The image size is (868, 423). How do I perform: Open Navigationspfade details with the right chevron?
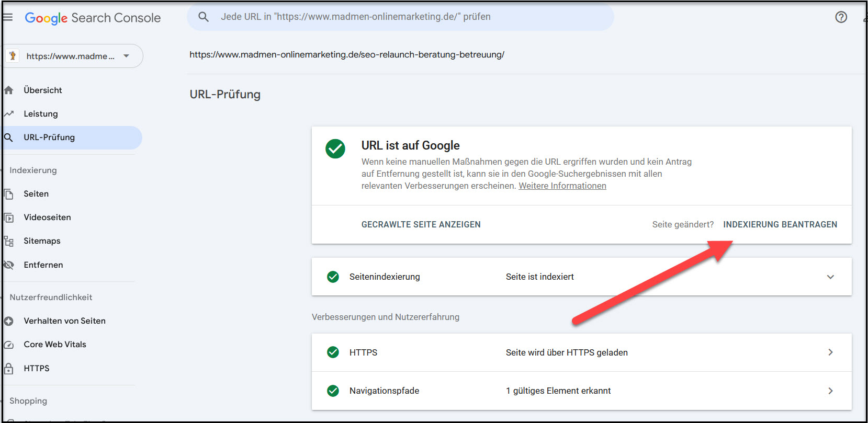coord(830,391)
